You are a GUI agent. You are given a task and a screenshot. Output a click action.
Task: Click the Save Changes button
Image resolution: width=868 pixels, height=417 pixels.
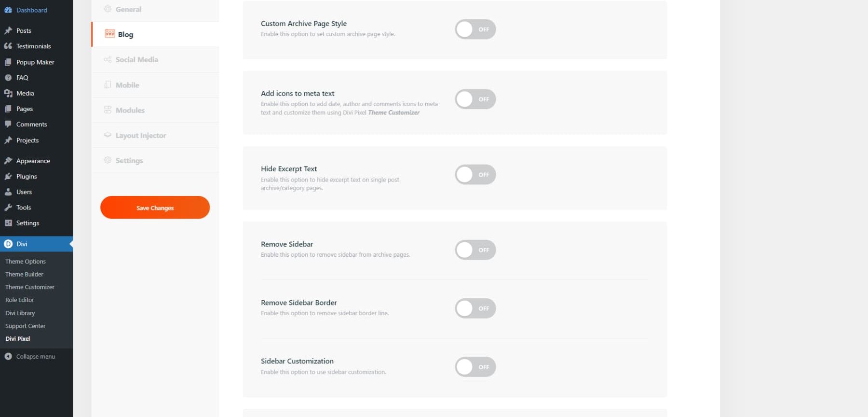pyautogui.click(x=155, y=208)
